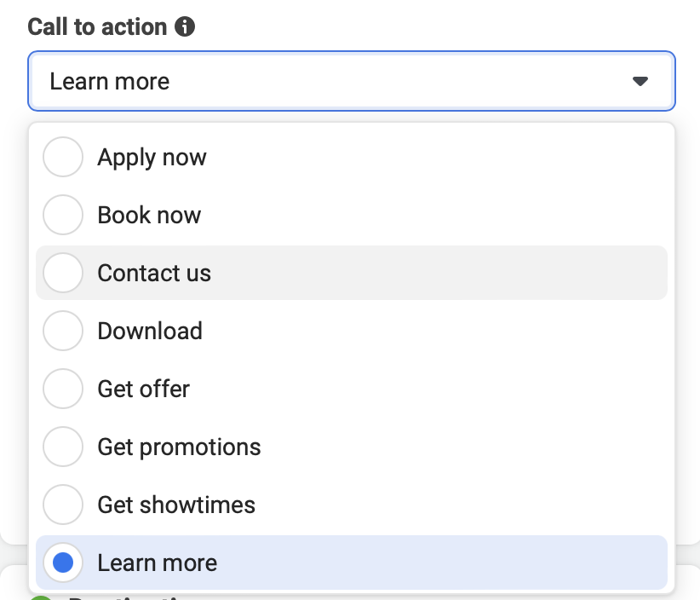Pick the Get promotions option text
700x600 pixels.
click(x=179, y=447)
